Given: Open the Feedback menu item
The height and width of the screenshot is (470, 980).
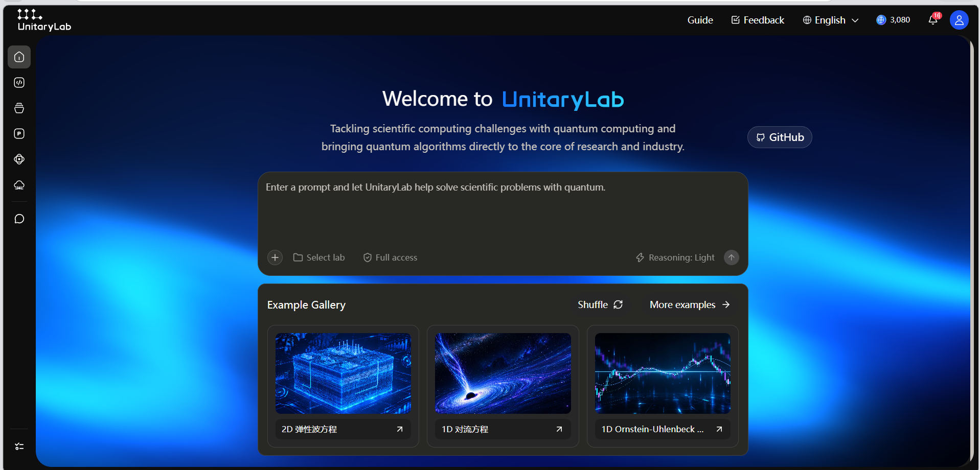Looking at the screenshot, I should point(758,20).
